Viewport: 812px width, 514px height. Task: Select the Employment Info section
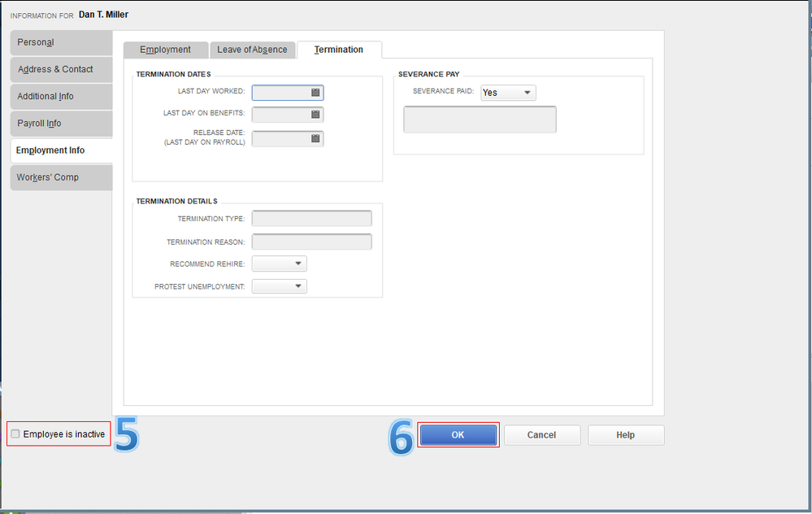[x=61, y=150]
